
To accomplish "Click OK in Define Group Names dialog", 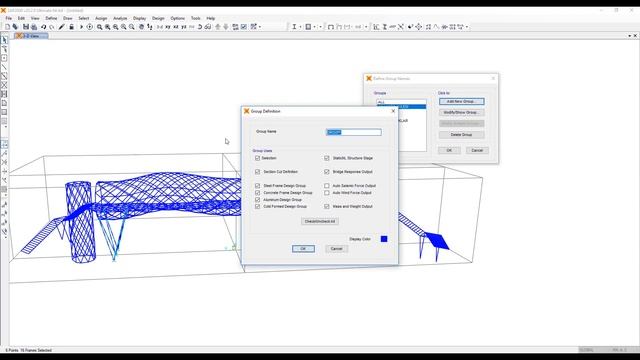I will (x=449, y=150).
